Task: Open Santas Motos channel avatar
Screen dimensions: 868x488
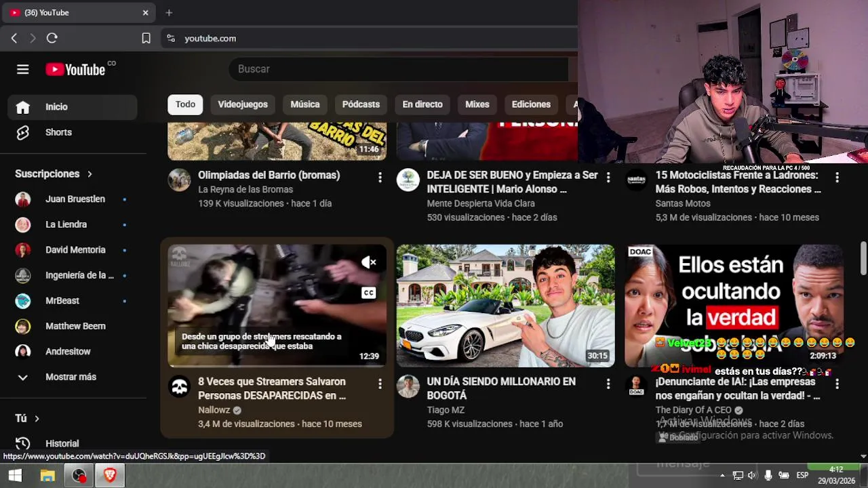Action: click(636, 180)
